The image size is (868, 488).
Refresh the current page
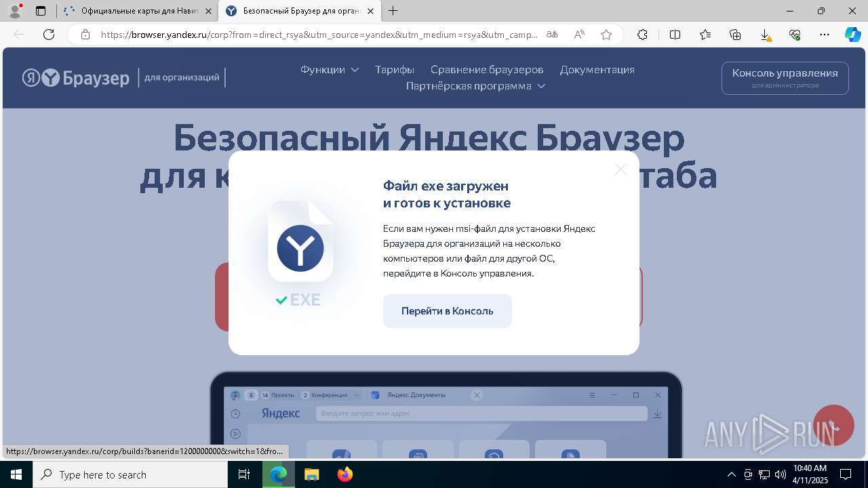[x=49, y=35]
